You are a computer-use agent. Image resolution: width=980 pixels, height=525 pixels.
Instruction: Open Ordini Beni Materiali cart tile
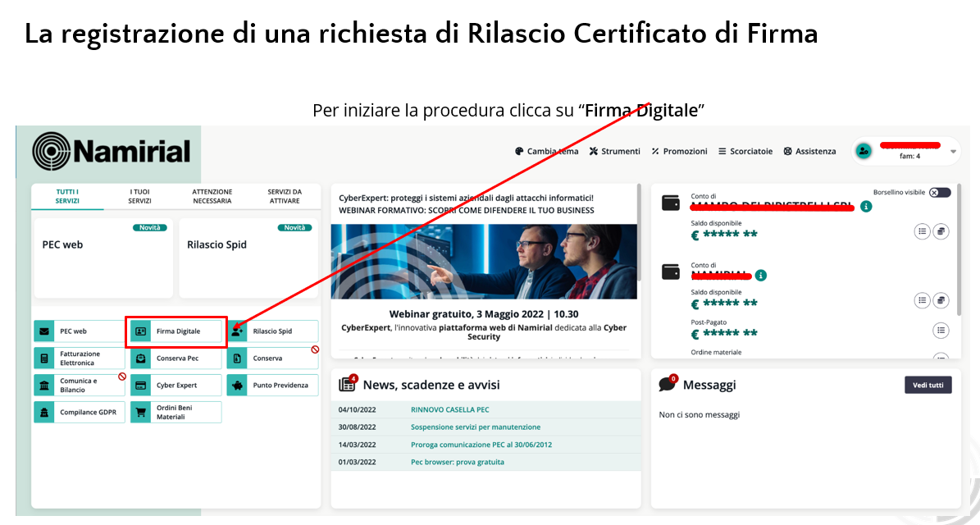coord(175,412)
